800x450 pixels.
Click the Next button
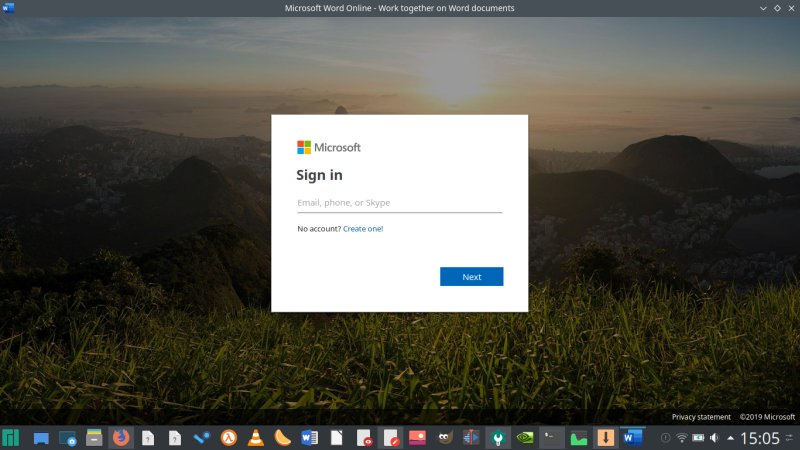(x=471, y=277)
